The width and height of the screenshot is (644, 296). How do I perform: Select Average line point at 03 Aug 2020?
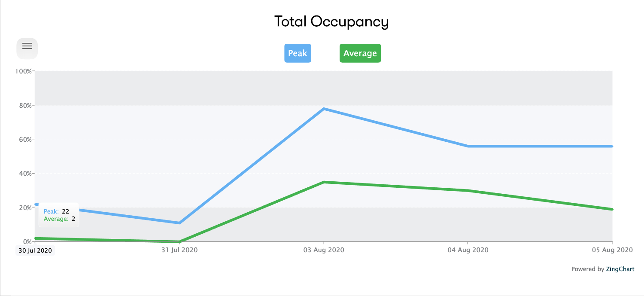coord(324,182)
